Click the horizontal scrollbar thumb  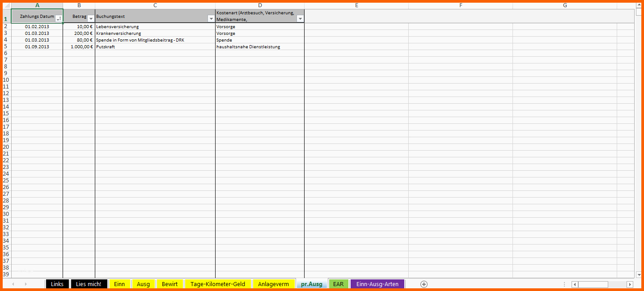click(593, 284)
